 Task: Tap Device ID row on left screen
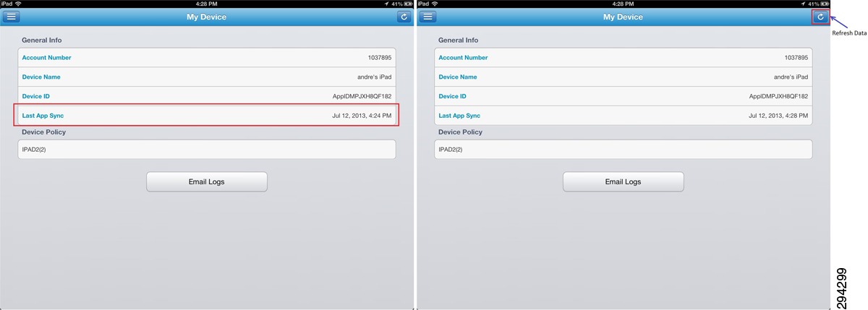tap(207, 96)
